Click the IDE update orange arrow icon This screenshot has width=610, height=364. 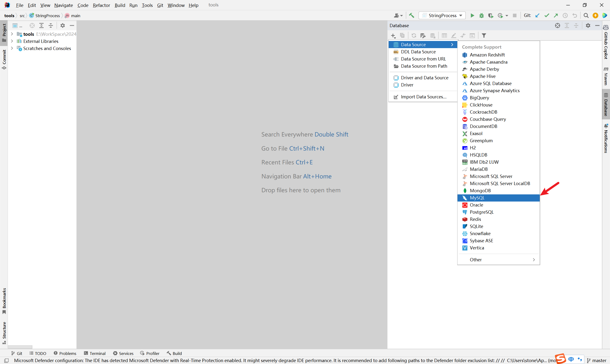(x=595, y=15)
